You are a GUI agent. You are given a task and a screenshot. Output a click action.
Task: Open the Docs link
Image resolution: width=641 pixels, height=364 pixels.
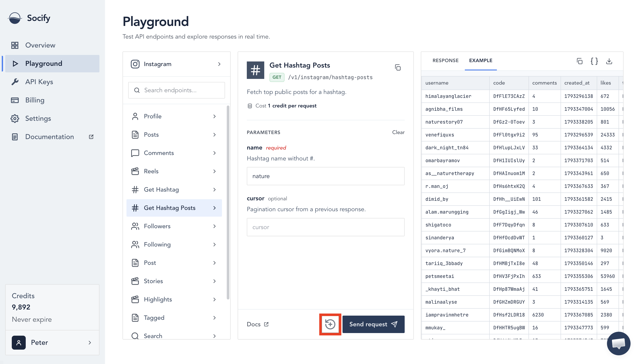coord(257,324)
